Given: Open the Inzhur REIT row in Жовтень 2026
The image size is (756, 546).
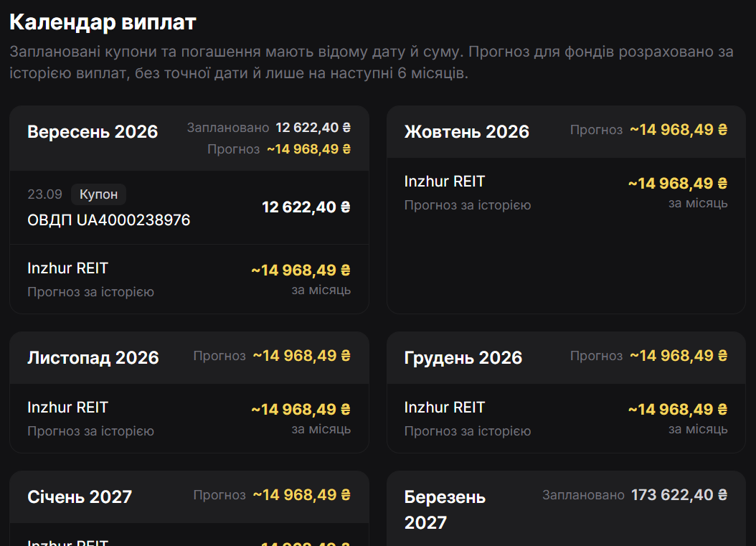Looking at the screenshot, I should point(566,193).
